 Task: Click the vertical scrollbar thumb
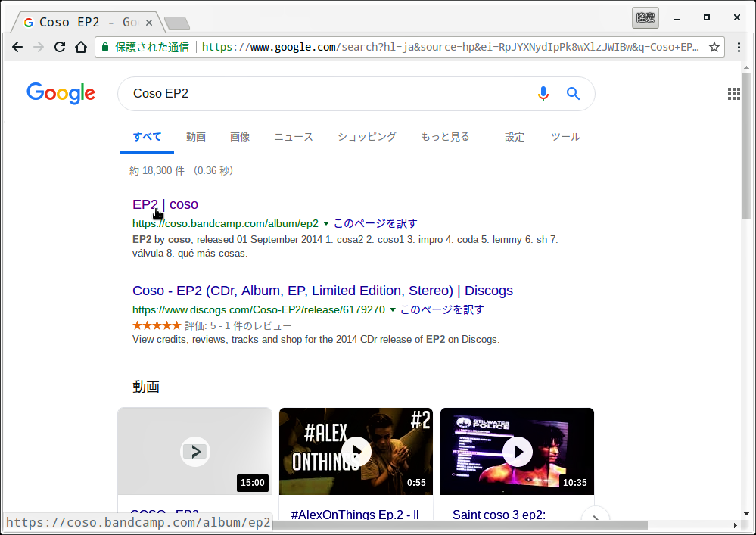pos(746,145)
